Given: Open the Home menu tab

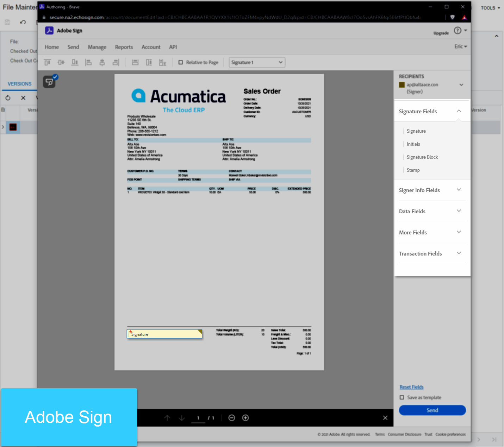Looking at the screenshot, I should 52,47.
